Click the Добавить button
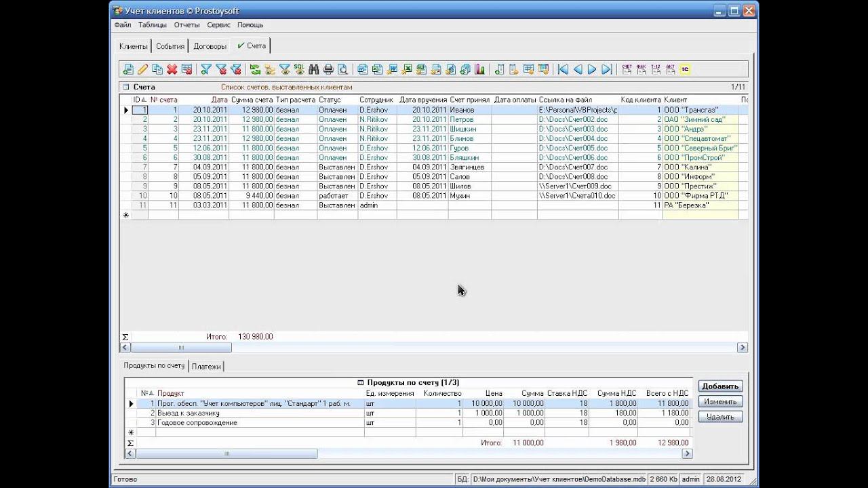 pyautogui.click(x=720, y=386)
